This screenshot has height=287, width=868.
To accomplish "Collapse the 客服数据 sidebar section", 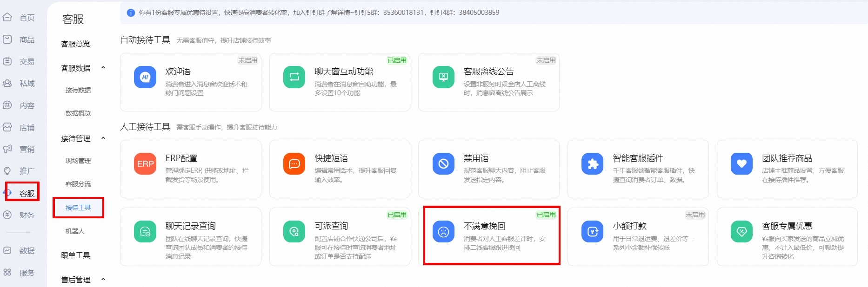I will [103, 68].
